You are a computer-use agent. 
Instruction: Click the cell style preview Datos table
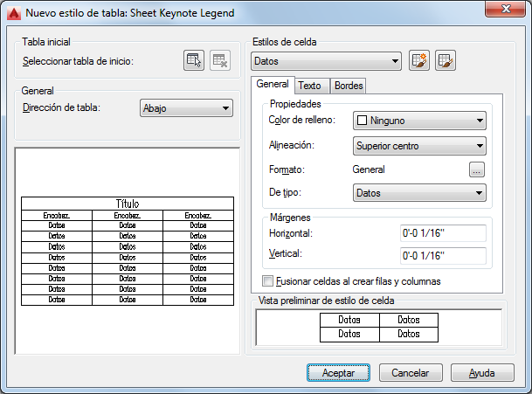379,328
